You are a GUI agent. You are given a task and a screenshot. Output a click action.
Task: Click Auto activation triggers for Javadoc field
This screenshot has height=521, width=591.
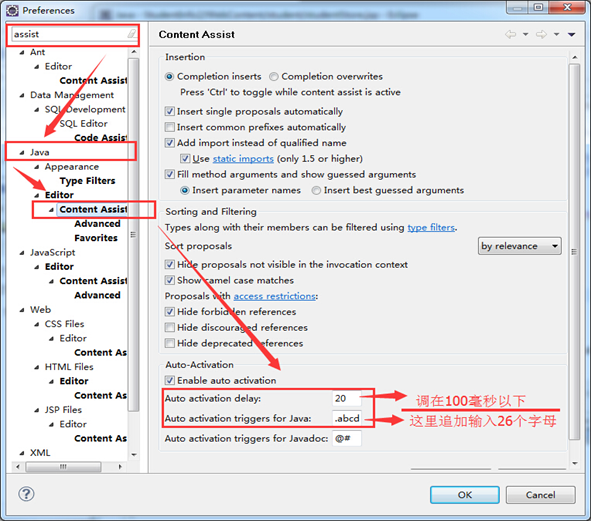pos(347,438)
